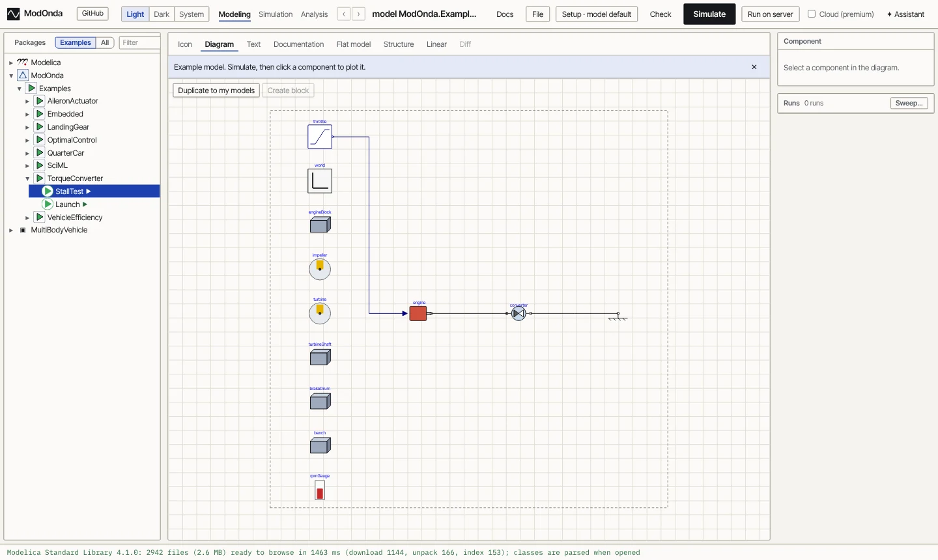Viewport: 938px width, 560px height.
Task: Click Duplicate to my models
Action: click(x=216, y=91)
